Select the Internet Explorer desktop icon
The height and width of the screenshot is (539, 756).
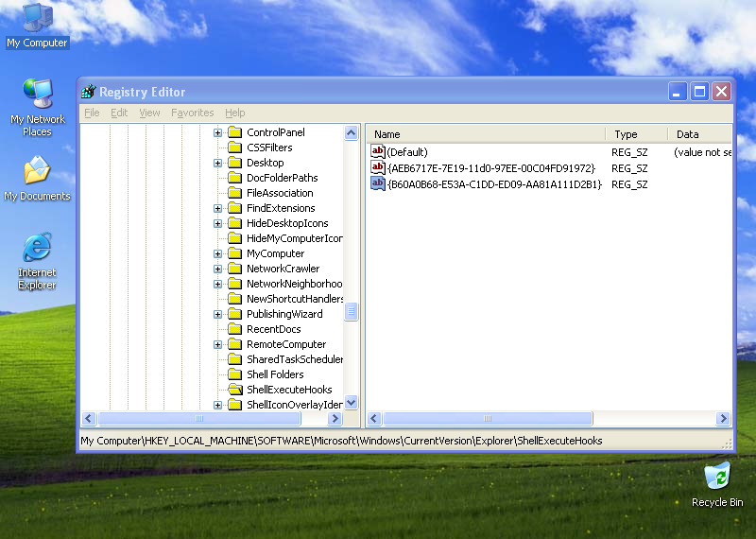pyautogui.click(x=37, y=262)
